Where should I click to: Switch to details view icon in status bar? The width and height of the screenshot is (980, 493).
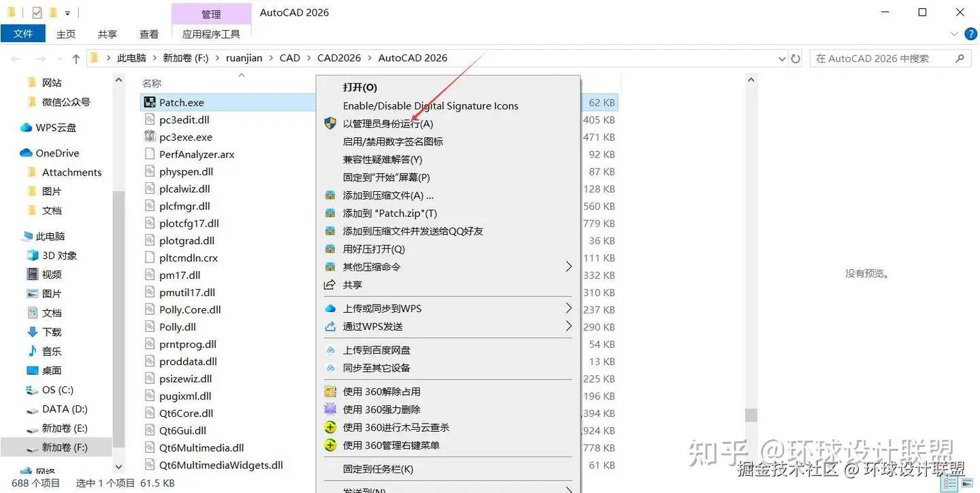pyautogui.click(x=951, y=483)
